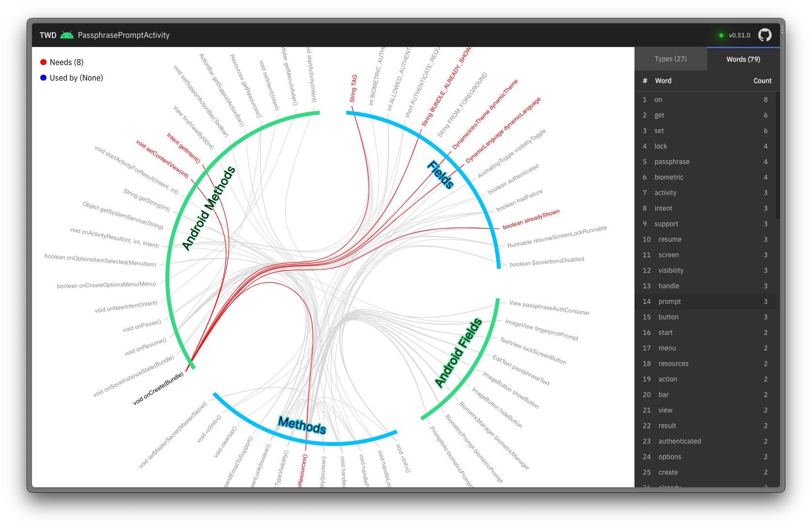The width and height of the screenshot is (812, 528).
Task: Click the TWD logo in the title bar
Action: pyautogui.click(x=48, y=35)
